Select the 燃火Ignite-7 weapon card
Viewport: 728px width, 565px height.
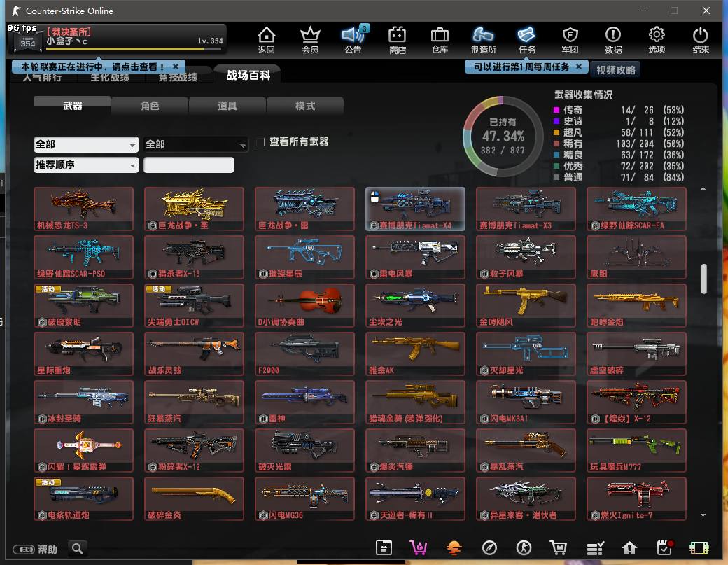[636, 498]
